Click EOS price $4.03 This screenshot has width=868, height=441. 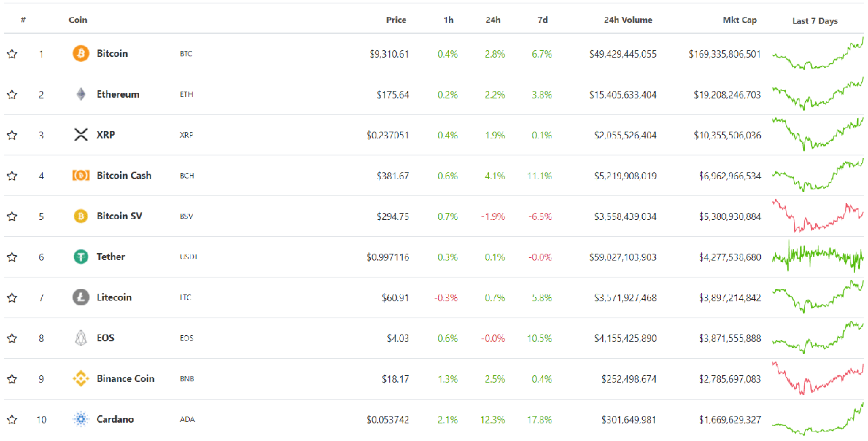pyautogui.click(x=397, y=339)
